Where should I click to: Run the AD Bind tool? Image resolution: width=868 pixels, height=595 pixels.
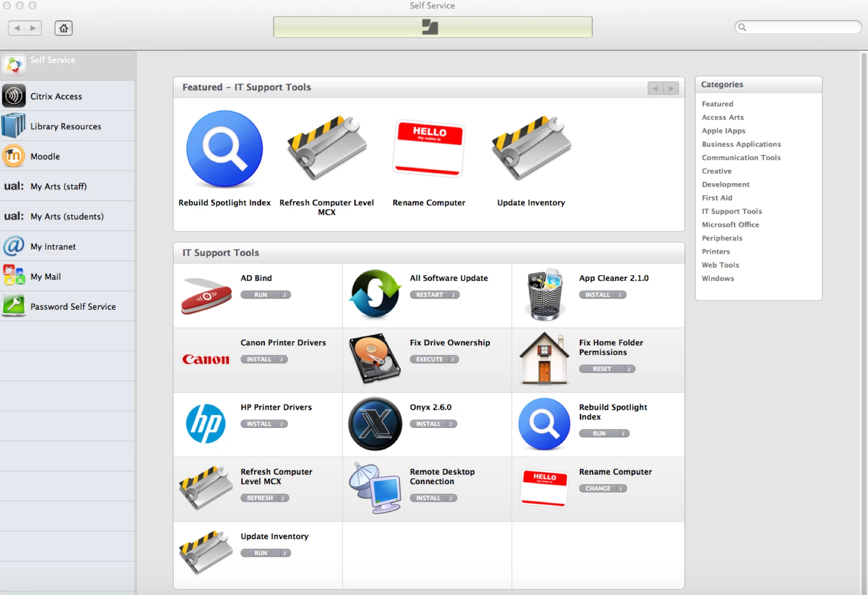point(261,295)
